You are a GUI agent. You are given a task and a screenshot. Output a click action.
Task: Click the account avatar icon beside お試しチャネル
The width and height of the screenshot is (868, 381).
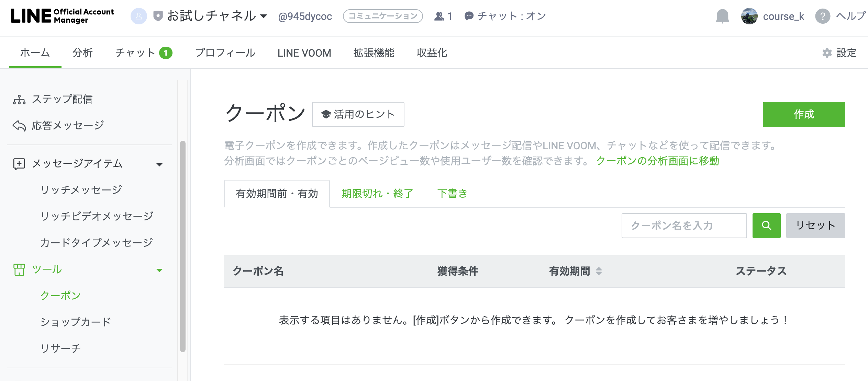(139, 16)
